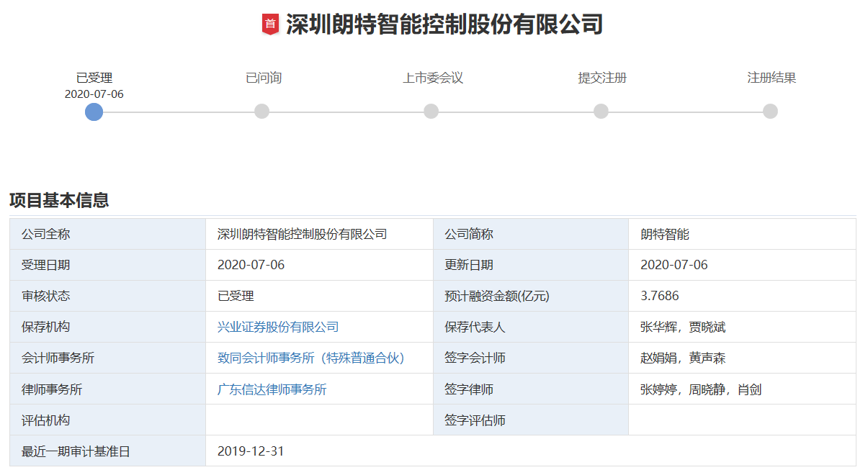Select the 已受理 stage label in timeline
The width and height of the screenshot is (868, 470).
point(94,78)
